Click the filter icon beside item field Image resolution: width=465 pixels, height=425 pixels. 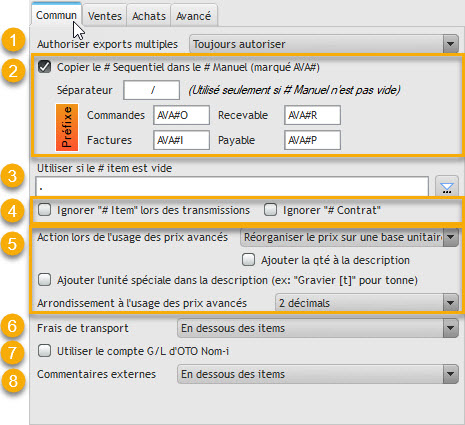coord(447,187)
